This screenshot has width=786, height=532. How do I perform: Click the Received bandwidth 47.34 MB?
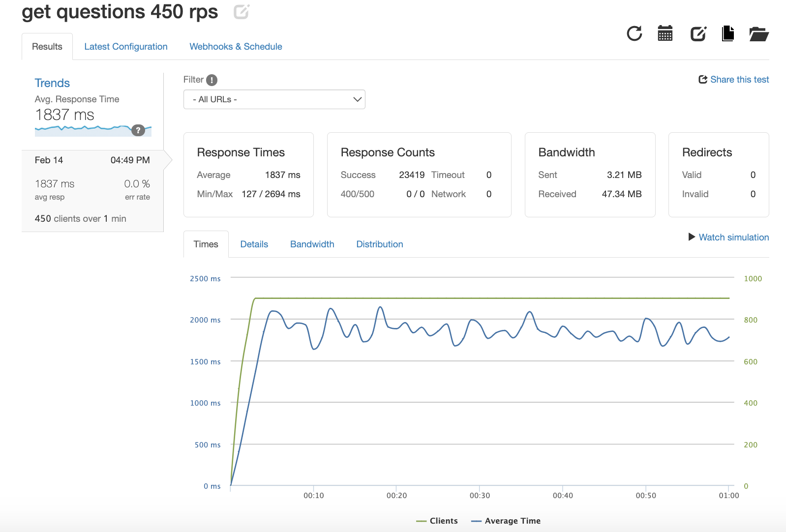coord(622,194)
